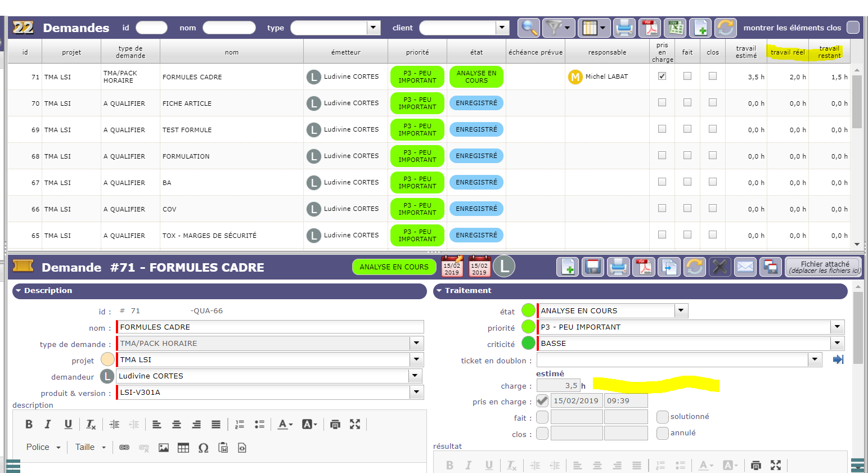868x473 pixels.
Task: Sort list by 'échéance prévue' column header
Action: 535,52
